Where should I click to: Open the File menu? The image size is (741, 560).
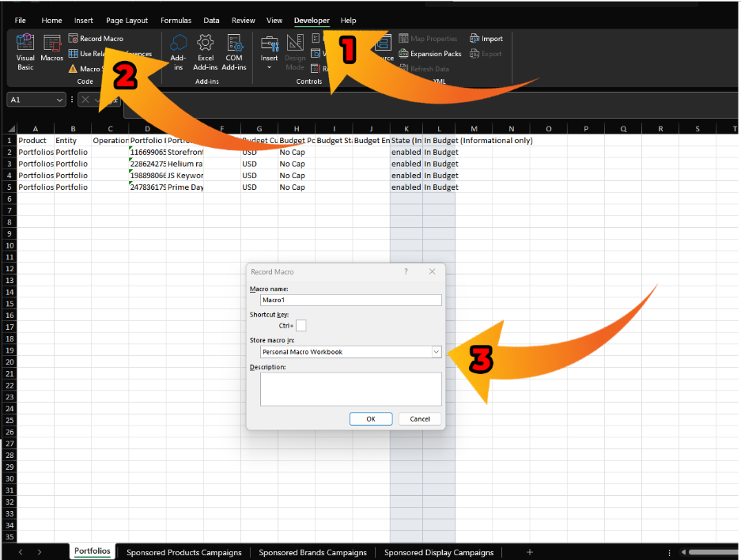pyautogui.click(x=21, y=21)
